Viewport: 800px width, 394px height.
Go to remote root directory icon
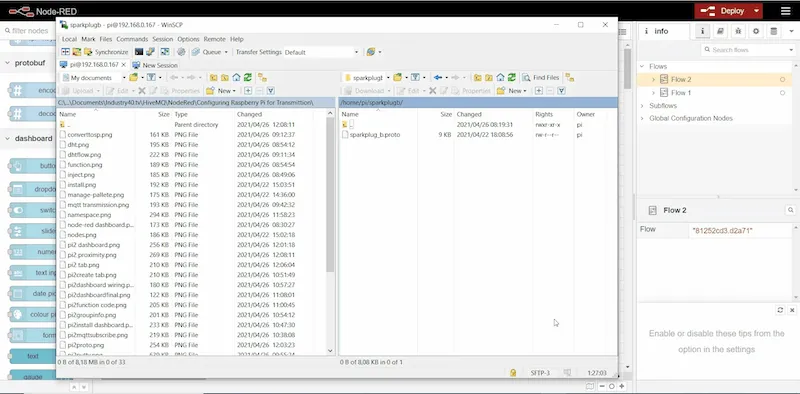[x=489, y=78]
